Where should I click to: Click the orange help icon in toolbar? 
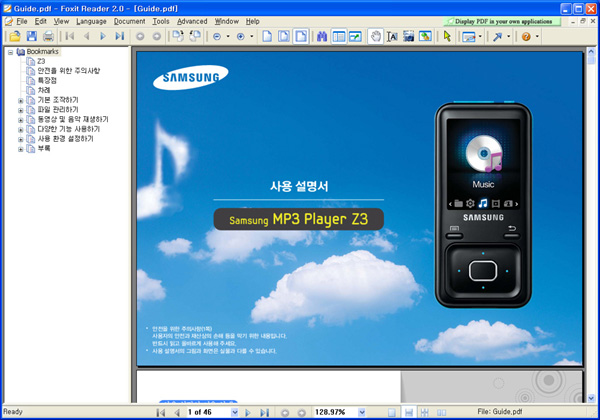tap(526, 37)
